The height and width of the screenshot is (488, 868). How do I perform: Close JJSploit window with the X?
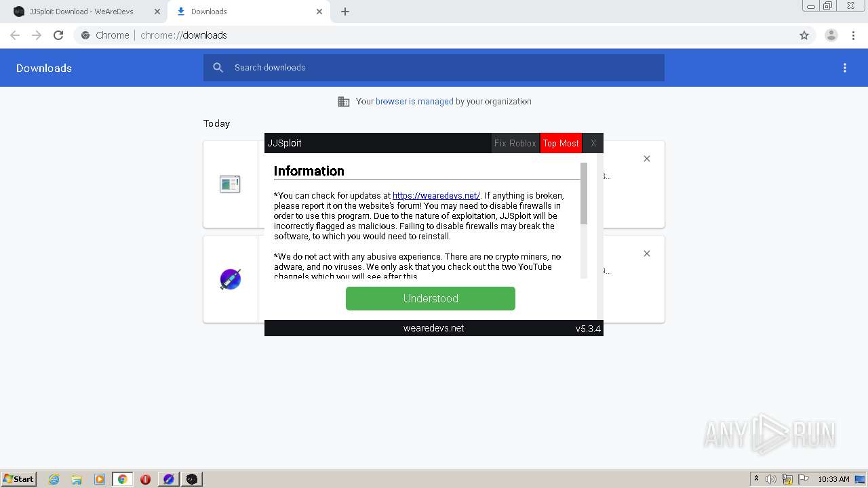[x=593, y=143]
